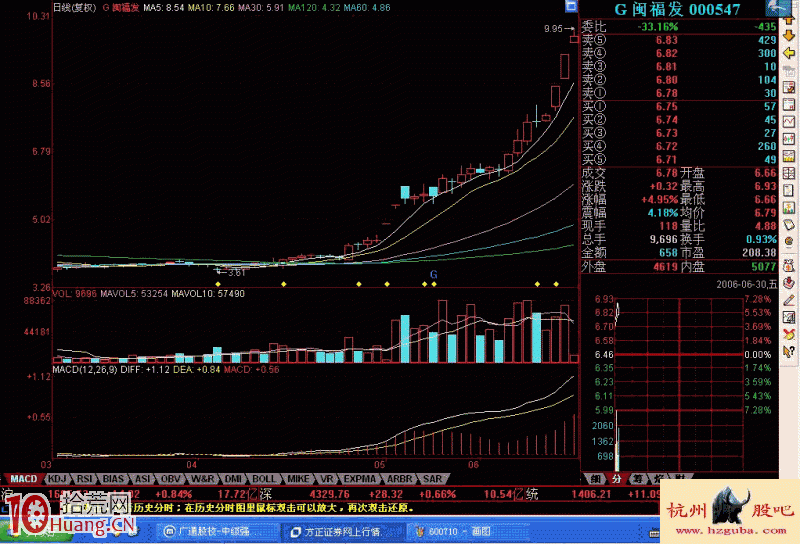Switch to the ARBR indicator tab

pos(399,479)
